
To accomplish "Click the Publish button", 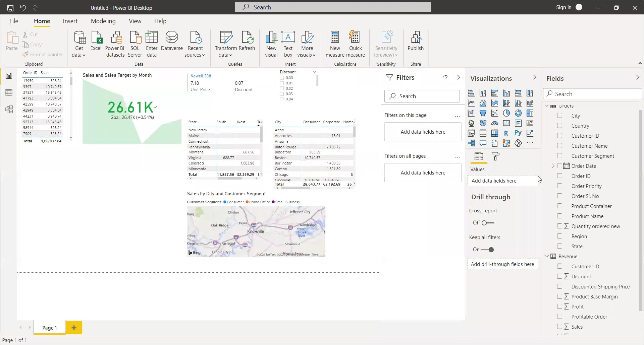I will 416,43.
